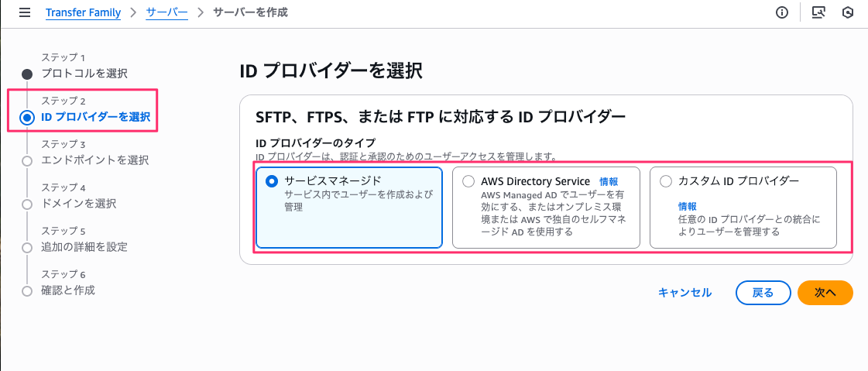Click the orange 次へ button
This screenshot has width=868, height=371.
825,292
